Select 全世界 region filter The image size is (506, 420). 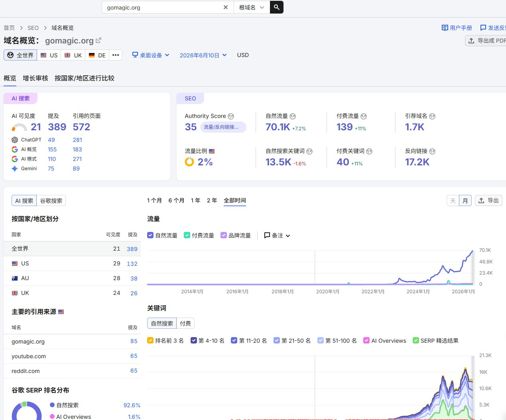(20, 55)
